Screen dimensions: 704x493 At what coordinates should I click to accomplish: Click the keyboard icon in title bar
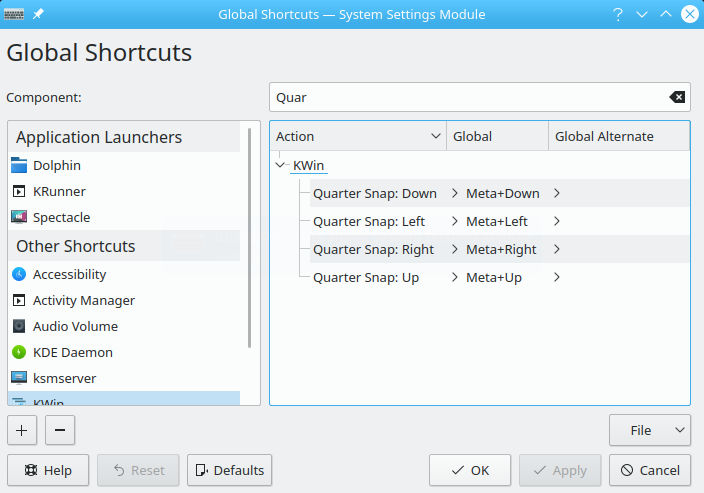click(x=14, y=14)
